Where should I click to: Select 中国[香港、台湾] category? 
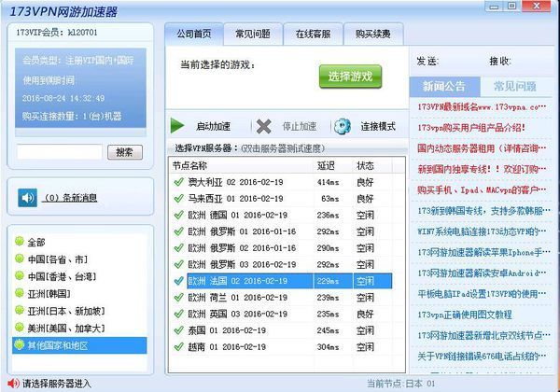pyautogui.click(x=62, y=276)
